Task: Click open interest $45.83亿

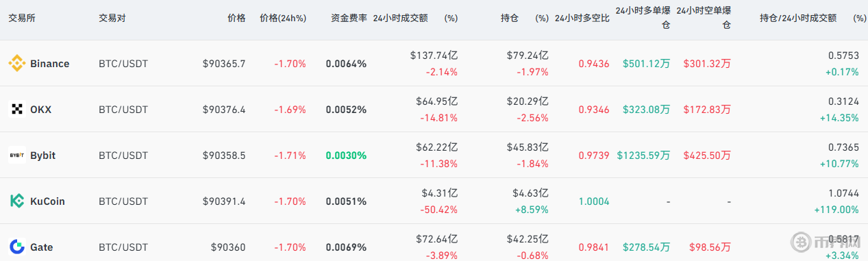Action: click(x=528, y=147)
